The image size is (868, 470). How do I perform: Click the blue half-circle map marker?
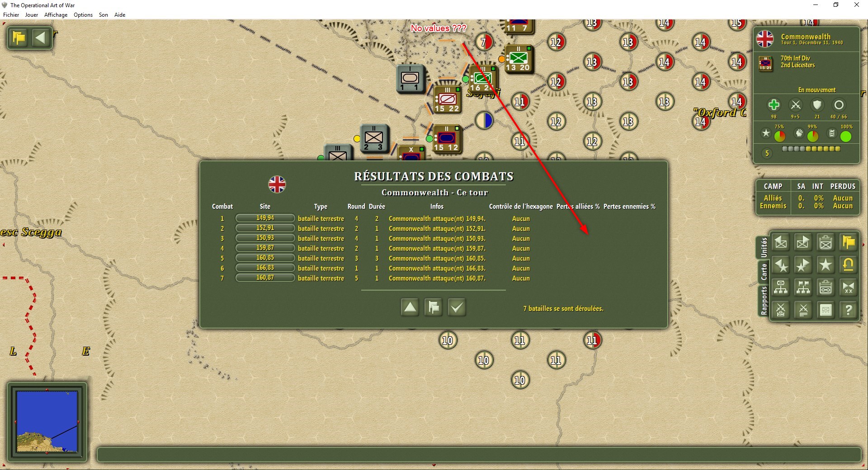click(484, 121)
